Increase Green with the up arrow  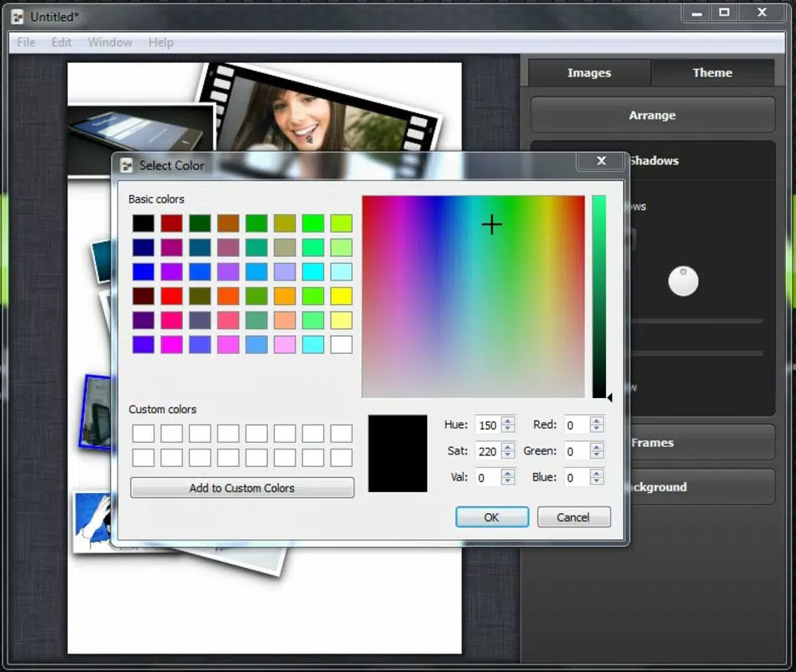pyautogui.click(x=597, y=447)
